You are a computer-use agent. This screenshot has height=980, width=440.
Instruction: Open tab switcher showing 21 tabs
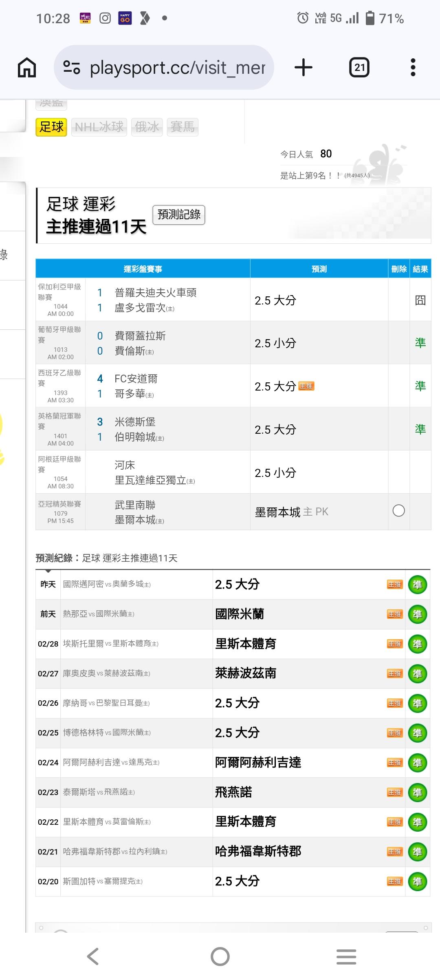359,67
